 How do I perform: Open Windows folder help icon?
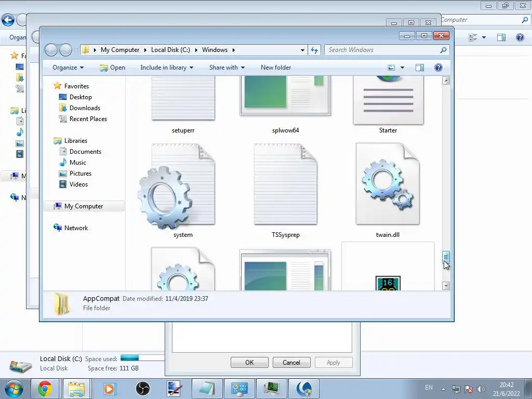(438, 68)
